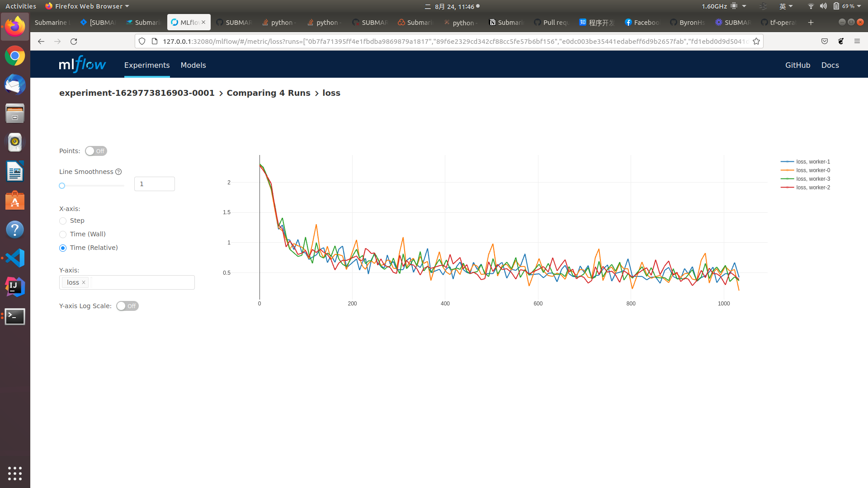868x488 pixels.
Task: Open the Experiments tab
Action: coord(147,65)
